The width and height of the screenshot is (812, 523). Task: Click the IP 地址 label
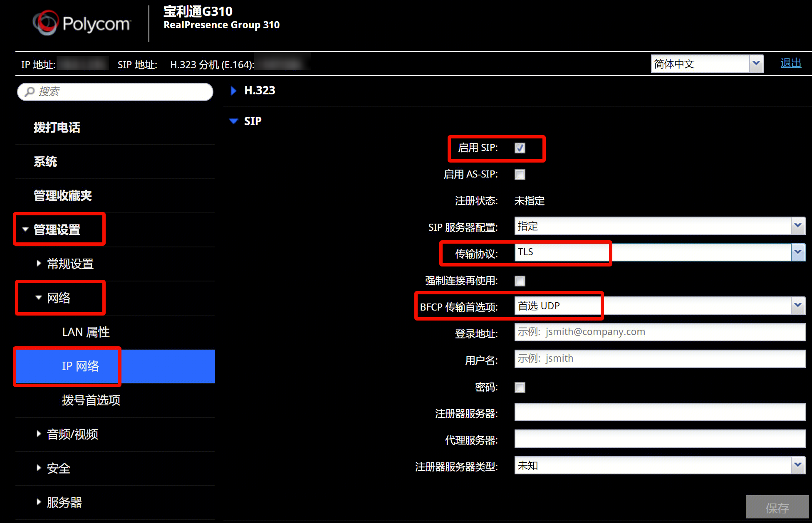pos(38,64)
